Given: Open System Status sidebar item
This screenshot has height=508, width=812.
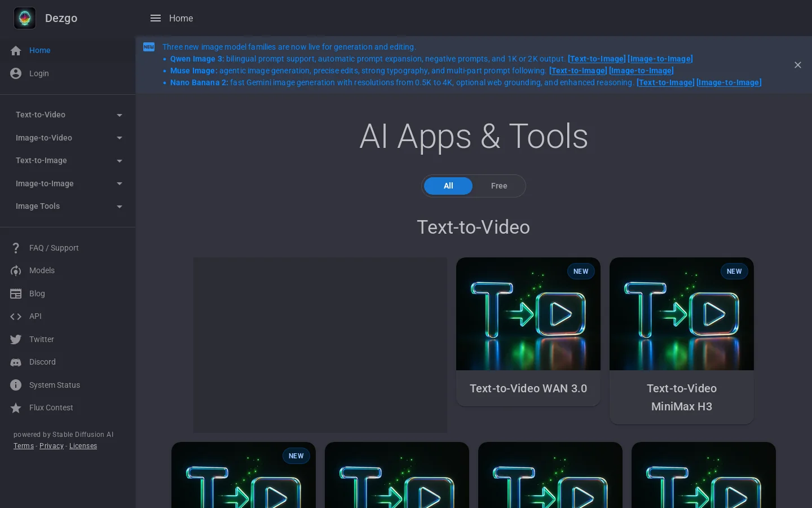Looking at the screenshot, I should tap(68, 385).
